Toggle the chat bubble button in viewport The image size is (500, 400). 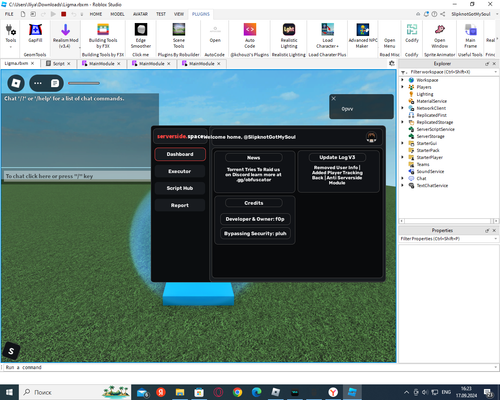55,83
